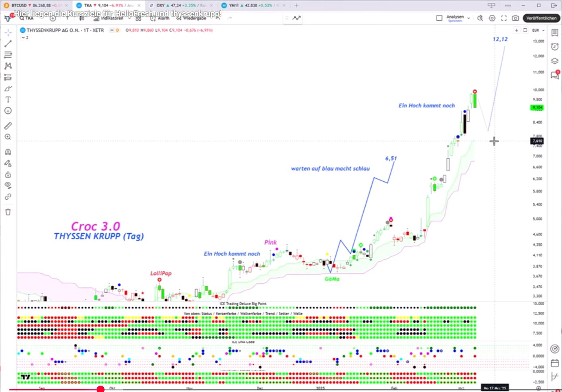Hide all drawings with eye icon
Image resolution: width=562 pixels, height=392 pixels.
click(x=8, y=185)
